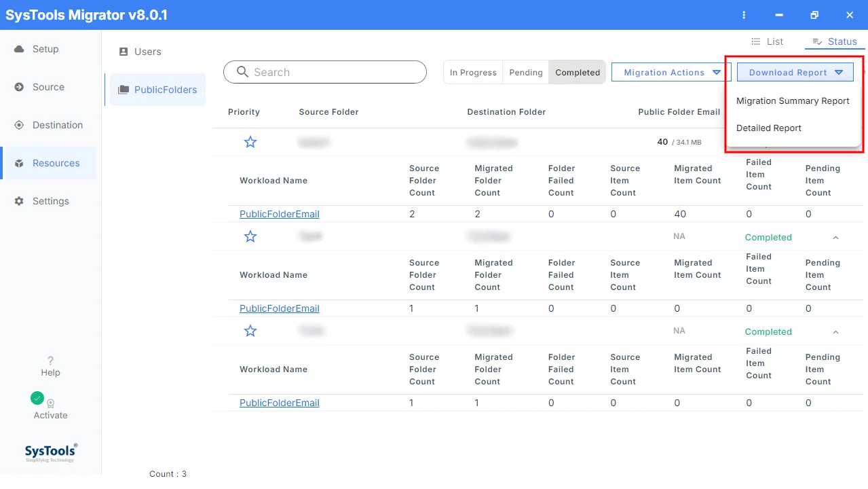Click the SysTools logo
This screenshot has height=489, width=868.
tap(51, 452)
